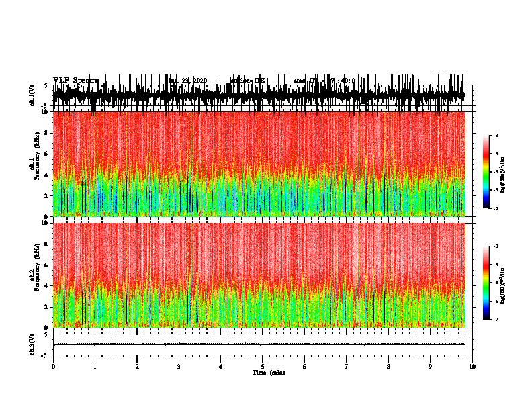Click the "-7" tick on ch.2 color bar
This screenshot has height=411, width=532.
pos(495,319)
